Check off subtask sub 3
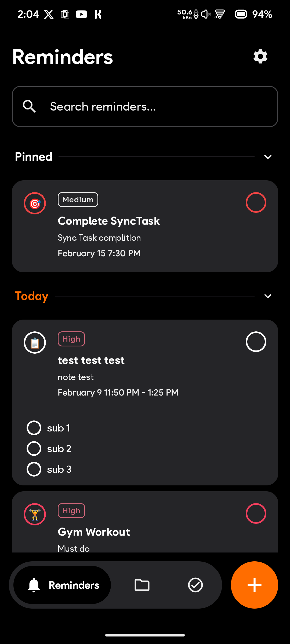The width and height of the screenshot is (290, 644). pos(34,469)
